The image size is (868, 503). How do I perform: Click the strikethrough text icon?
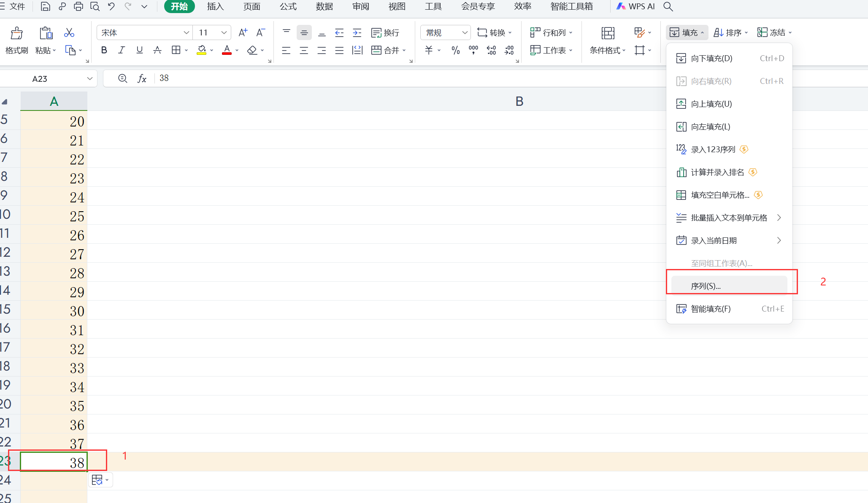(157, 50)
